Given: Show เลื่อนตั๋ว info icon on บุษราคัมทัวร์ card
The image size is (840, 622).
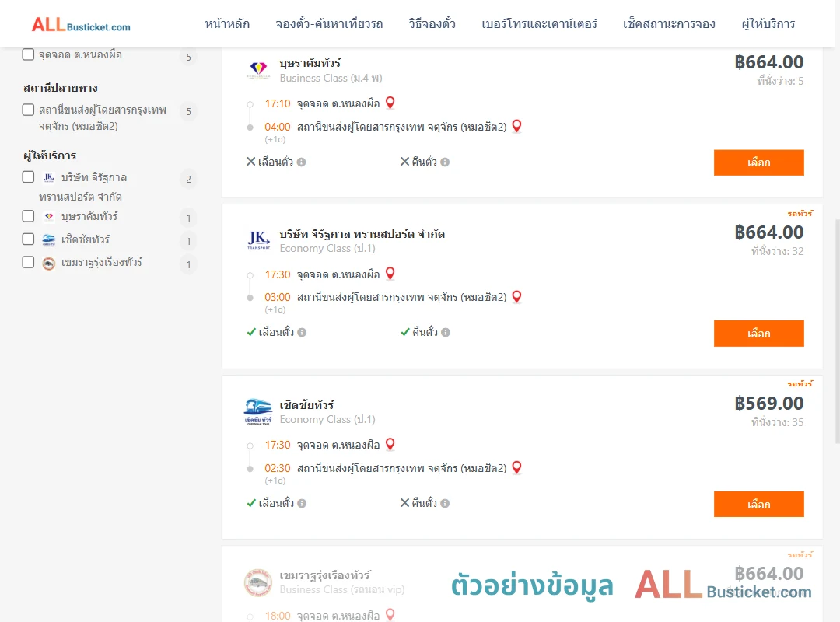Looking at the screenshot, I should coord(302,162).
